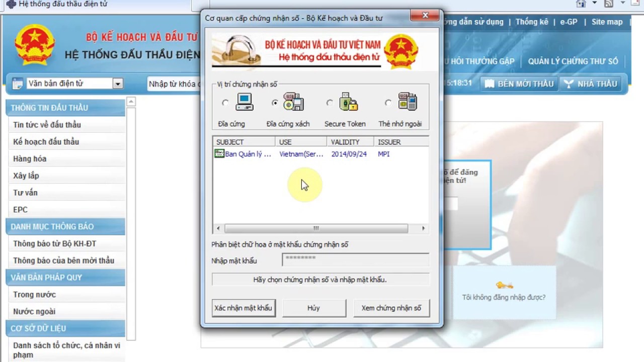Click the certificate icon beside Ban Quản lý
644x362 pixels.
(219, 154)
